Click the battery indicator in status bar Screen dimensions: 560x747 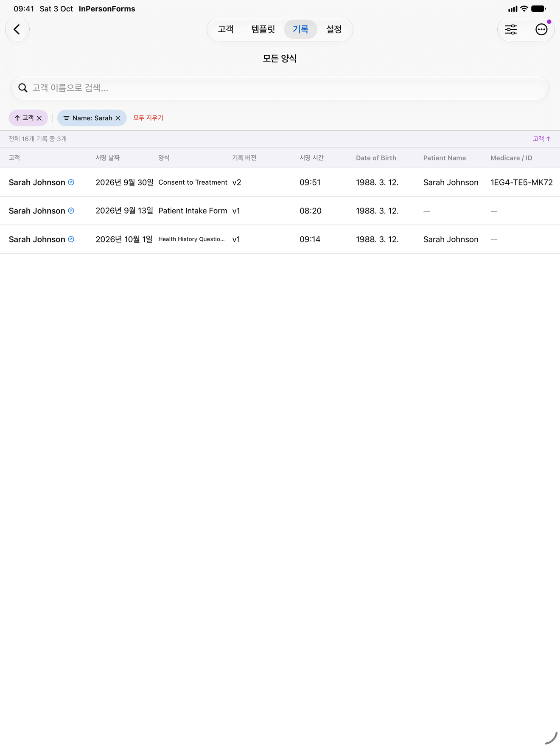click(539, 8)
